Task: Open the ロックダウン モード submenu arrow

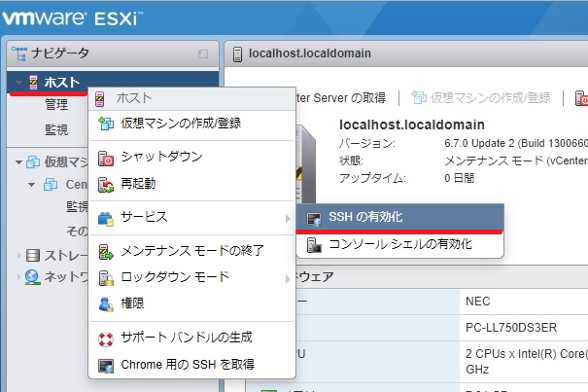Action: point(288,278)
